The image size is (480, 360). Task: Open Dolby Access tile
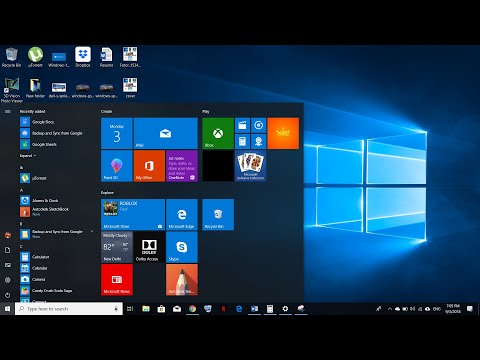[149, 247]
